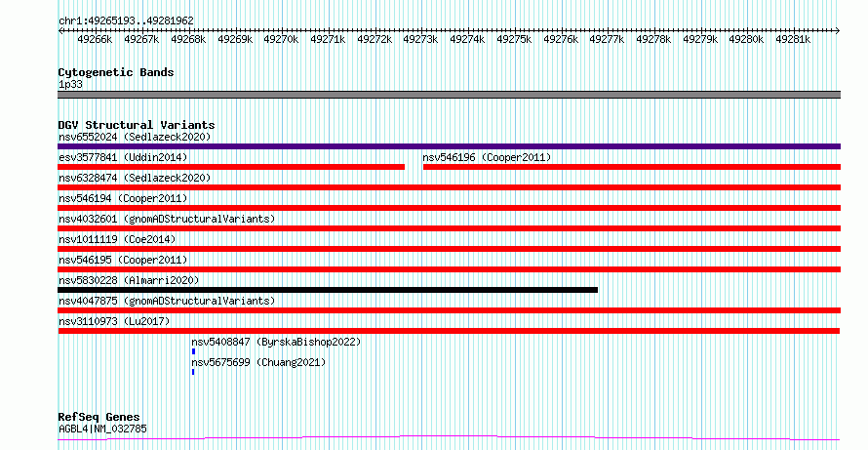The height and width of the screenshot is (450, 868).
Task: Open nsv5675699 (Chuang2021) variant label
Action: tap(258, 362)
